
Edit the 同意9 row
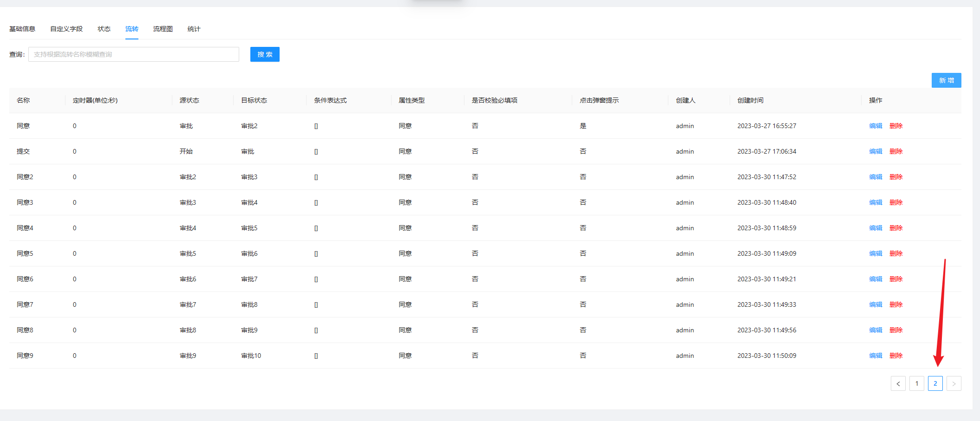pos(875,356)
